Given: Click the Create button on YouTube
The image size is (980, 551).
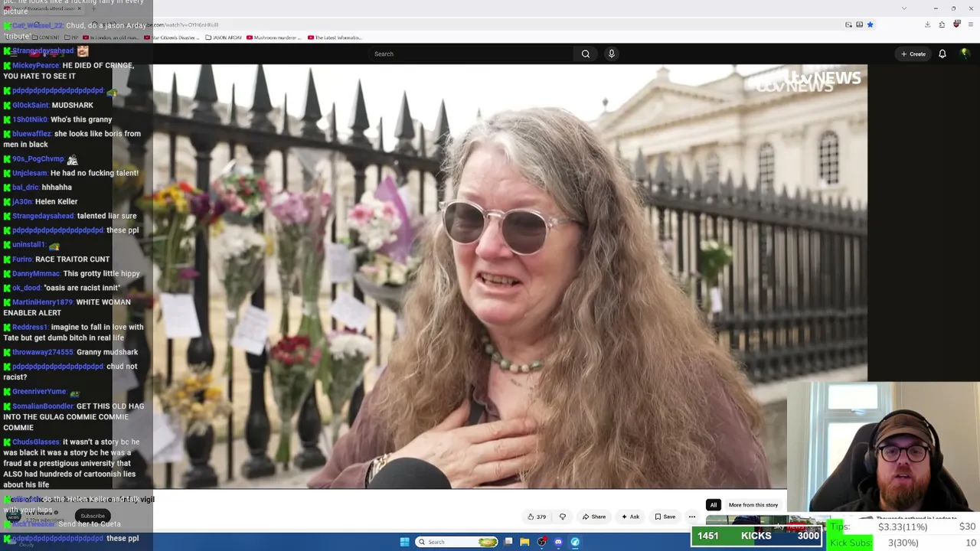Looking at the screenshot, I should [913, 54].
